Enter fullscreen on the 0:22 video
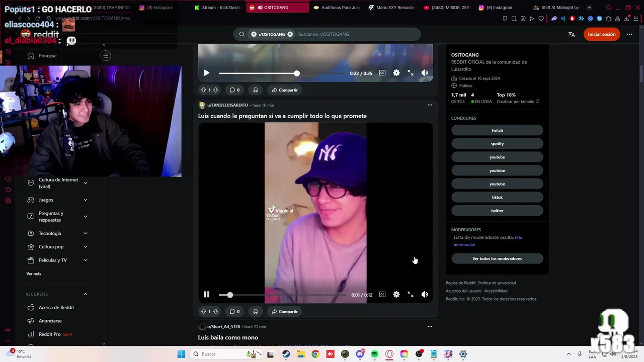 (411, 73)
